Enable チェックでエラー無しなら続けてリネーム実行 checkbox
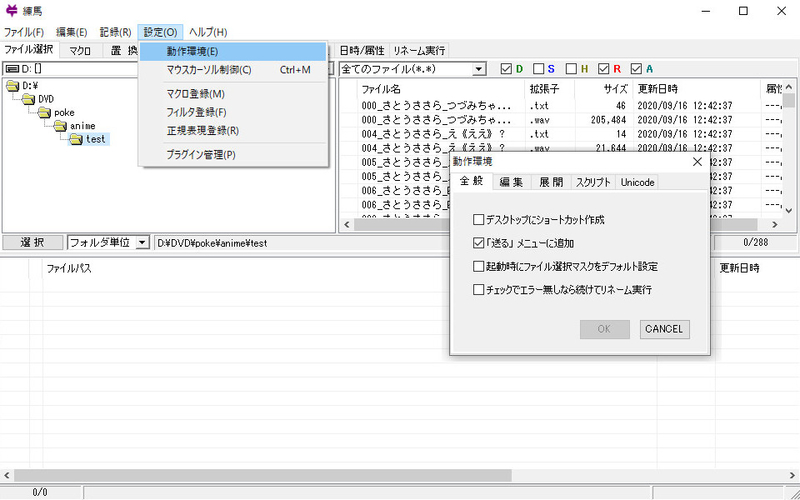 tap(478, 290)
